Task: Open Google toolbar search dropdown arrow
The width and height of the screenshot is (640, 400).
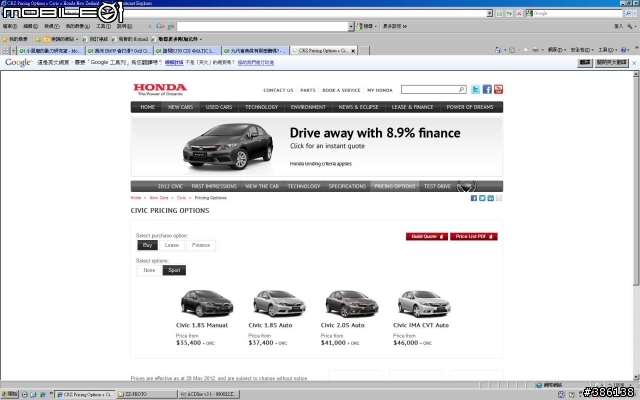Action: click(x=351, y=27)
